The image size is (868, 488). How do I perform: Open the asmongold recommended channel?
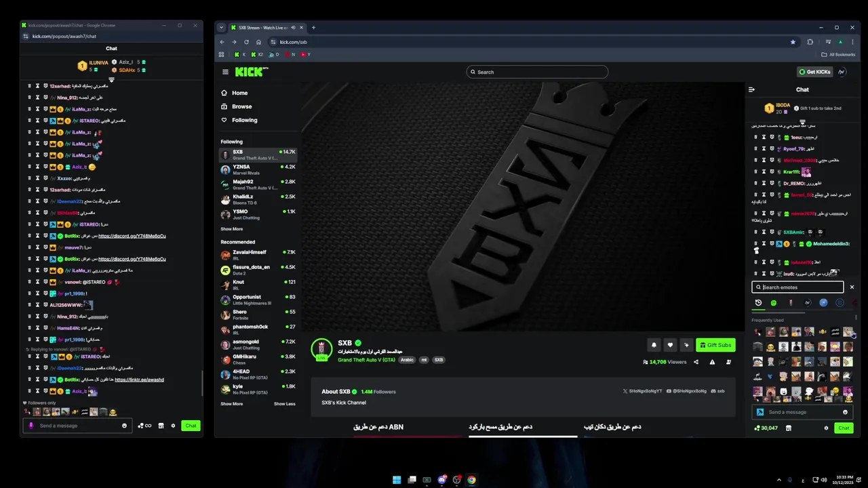258,344
